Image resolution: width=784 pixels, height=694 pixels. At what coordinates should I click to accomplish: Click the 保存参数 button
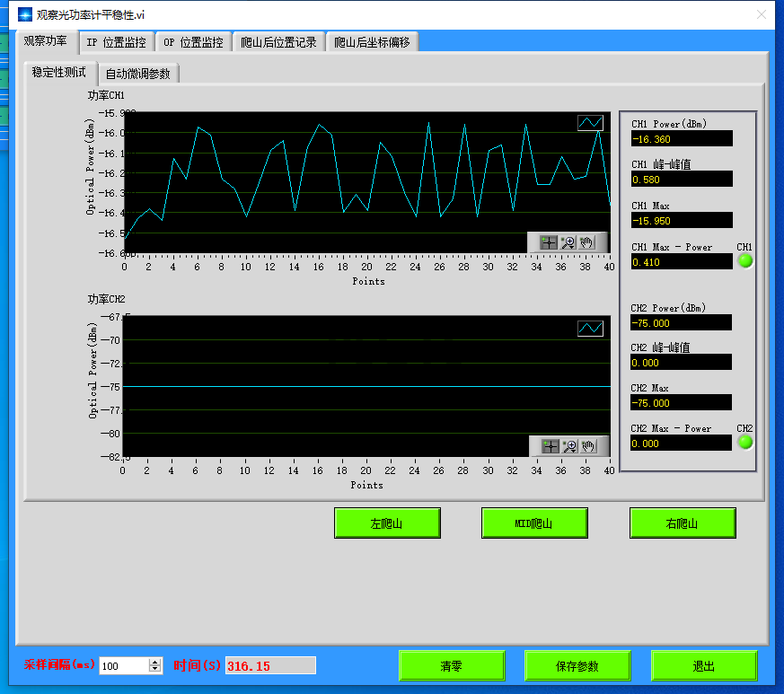tap(577, 666)
